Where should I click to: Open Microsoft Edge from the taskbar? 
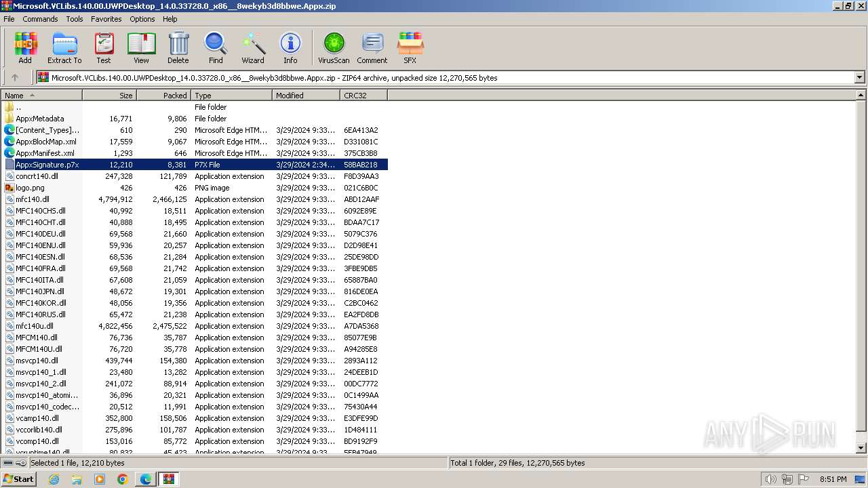(x=146, y=479)
